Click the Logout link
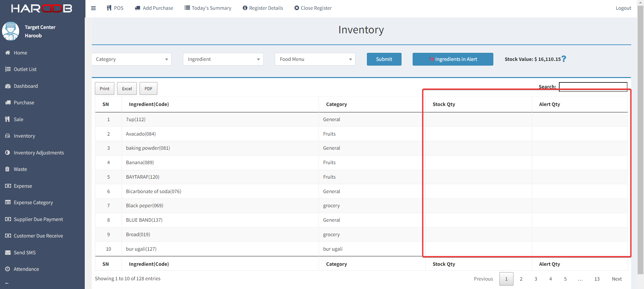 pos(623,8)
